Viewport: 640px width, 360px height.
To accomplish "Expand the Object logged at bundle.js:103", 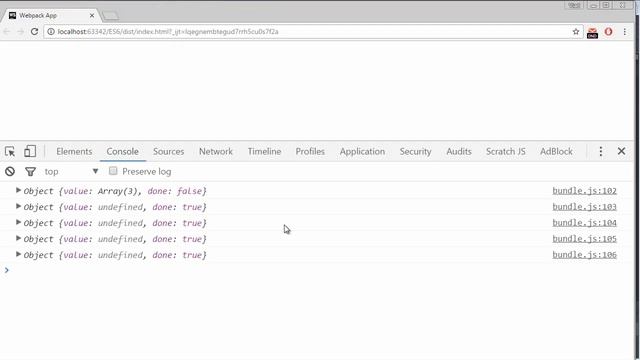I will pyautogui.click(x=18, y=206).
